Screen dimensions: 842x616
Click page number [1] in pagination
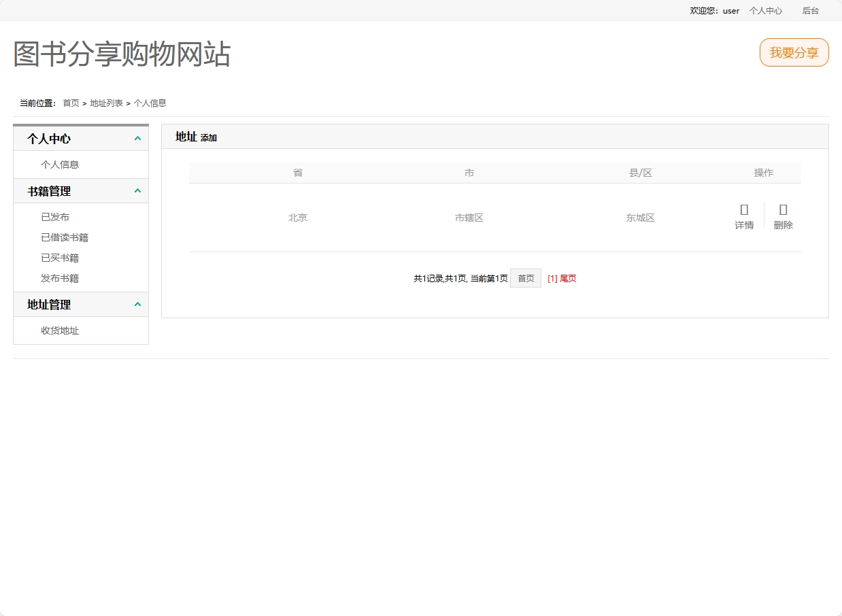552,279
